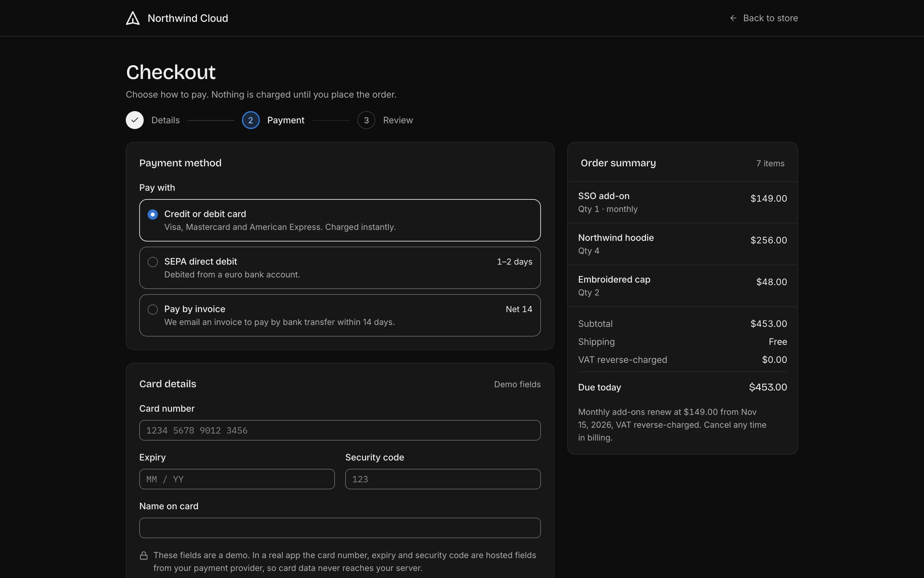Click the Payment step label
The width and height of the screenshot is (924, 578).
pos(286,120)
